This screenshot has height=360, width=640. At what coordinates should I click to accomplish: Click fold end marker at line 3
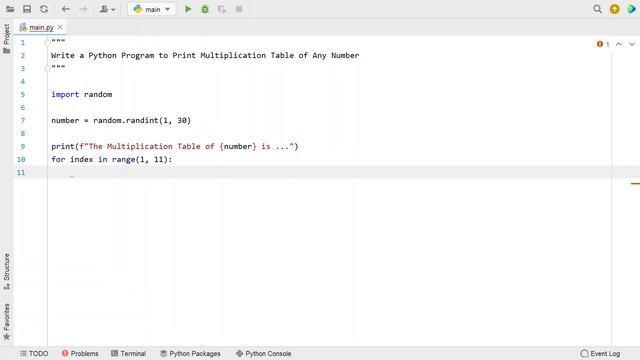click(x=47, y=69)
